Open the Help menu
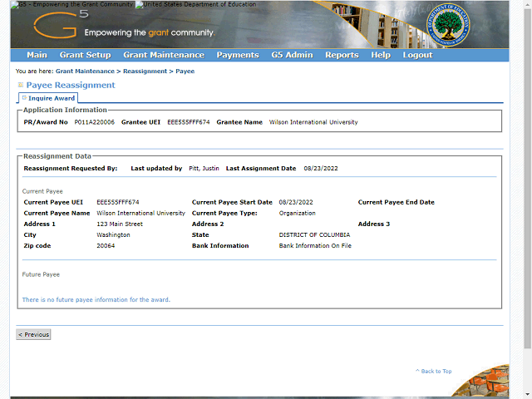Viewport: 532px width, 399px height. 381,56
